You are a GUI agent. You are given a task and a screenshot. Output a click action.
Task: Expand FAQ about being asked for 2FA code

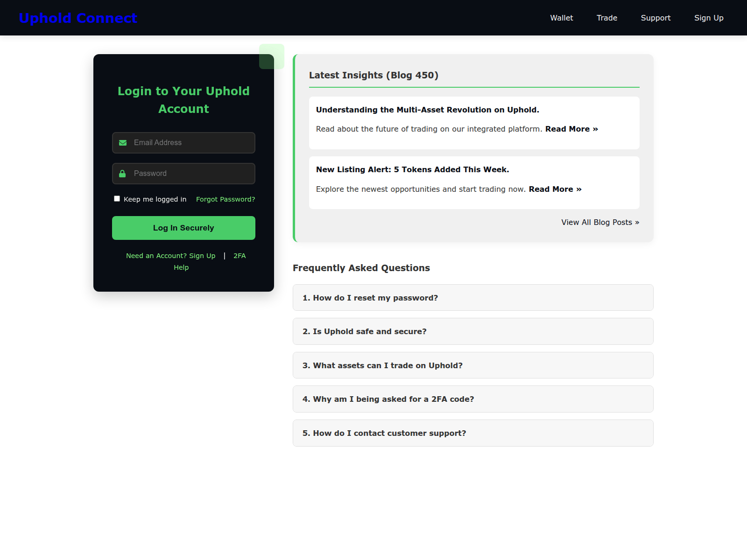coord(473,399)
